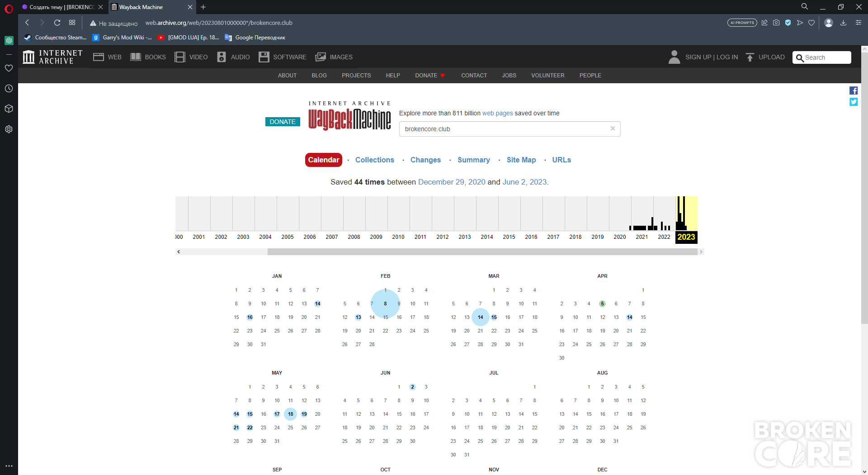Click timeline scroll left arrow
The image size is (868, 475).
coord(179,252)
